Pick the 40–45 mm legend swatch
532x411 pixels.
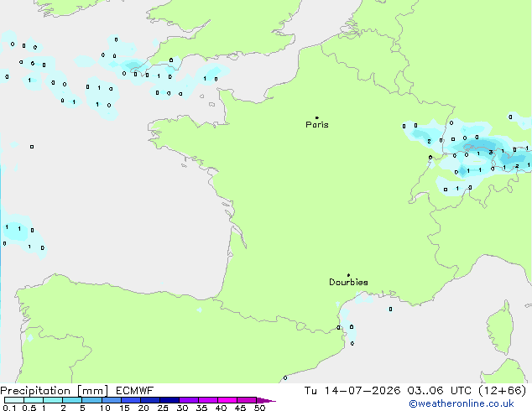click(227, 400)
